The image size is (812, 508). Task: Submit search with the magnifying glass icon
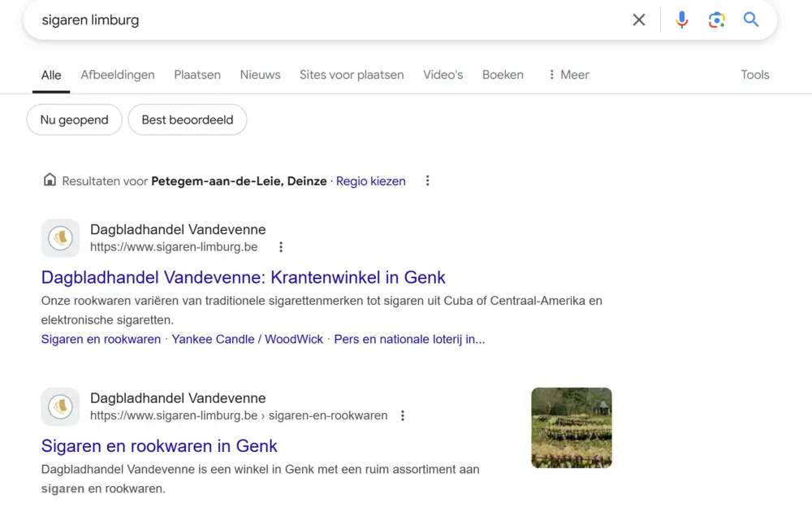pos(751,20)
